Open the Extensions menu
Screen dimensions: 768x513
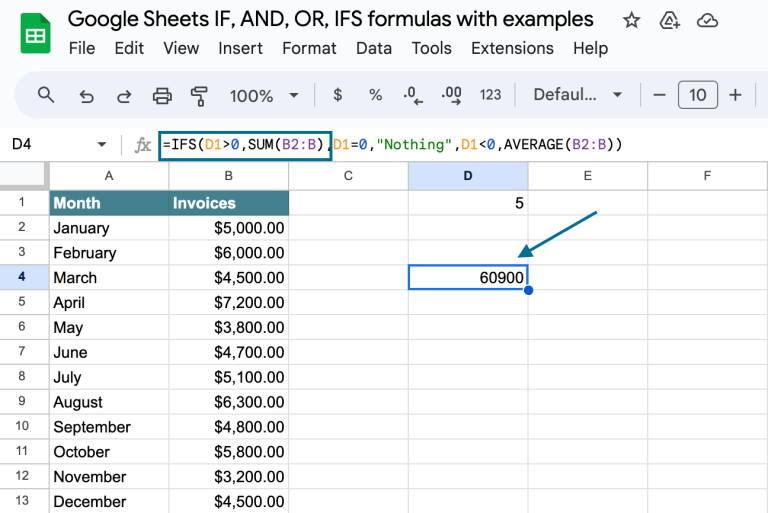pos(512,48)
